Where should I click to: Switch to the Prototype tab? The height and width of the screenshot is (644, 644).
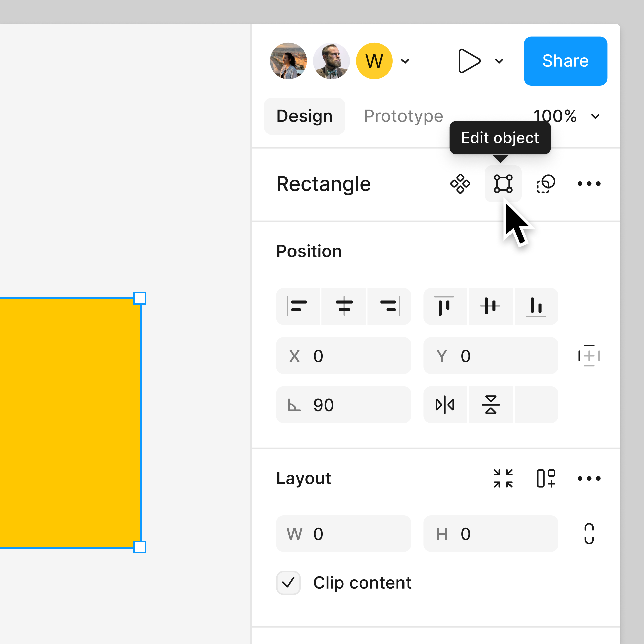404,116
